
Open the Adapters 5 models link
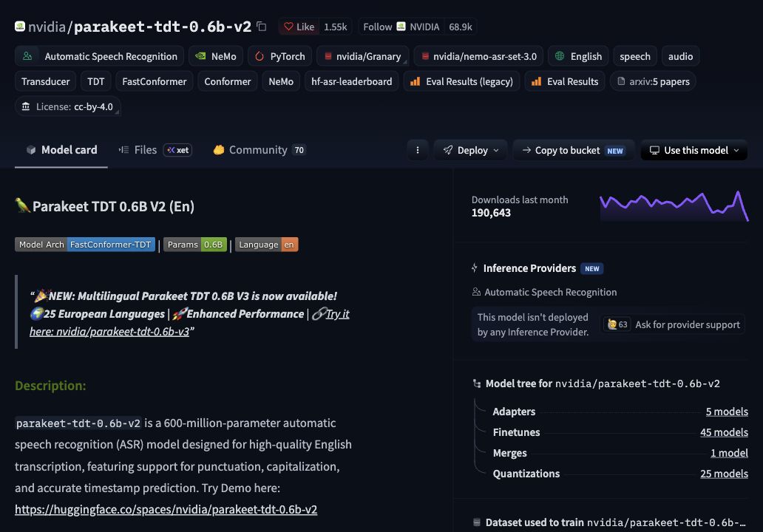click(x=727, y=412)
